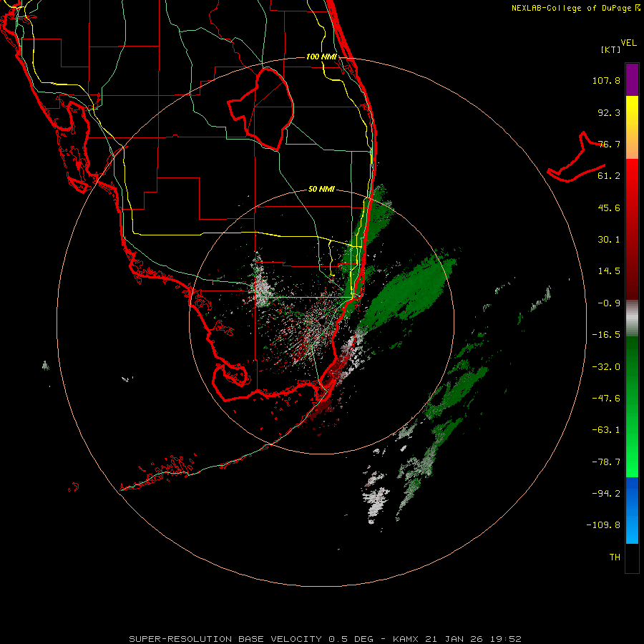
Task: Click the 61.2 velocity scale value
Action: [x=609, y=176]
